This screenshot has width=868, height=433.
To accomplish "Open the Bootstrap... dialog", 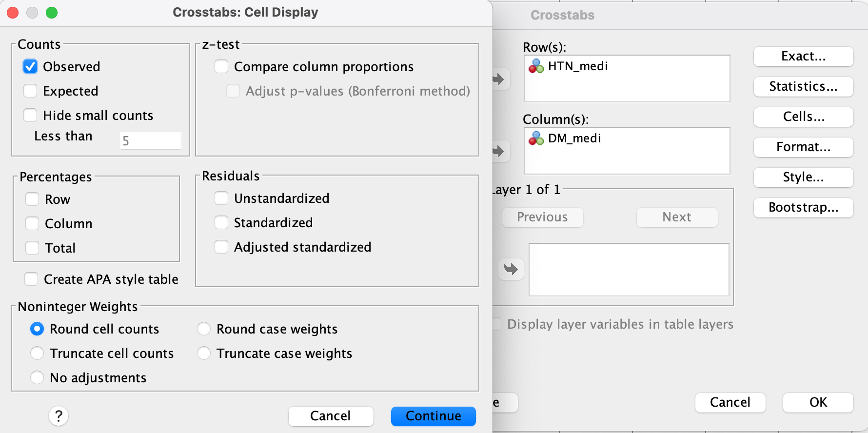I will click(x=803, y=208).
